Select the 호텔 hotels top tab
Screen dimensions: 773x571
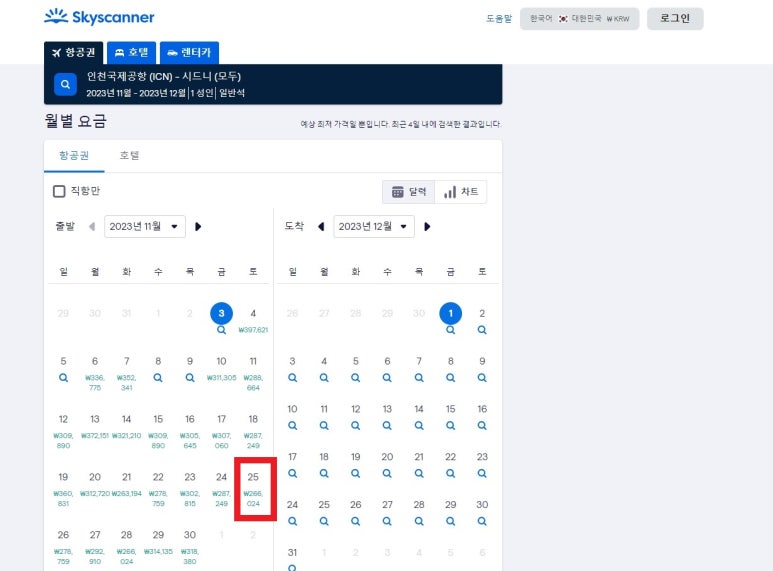click(x=132, y=52)
